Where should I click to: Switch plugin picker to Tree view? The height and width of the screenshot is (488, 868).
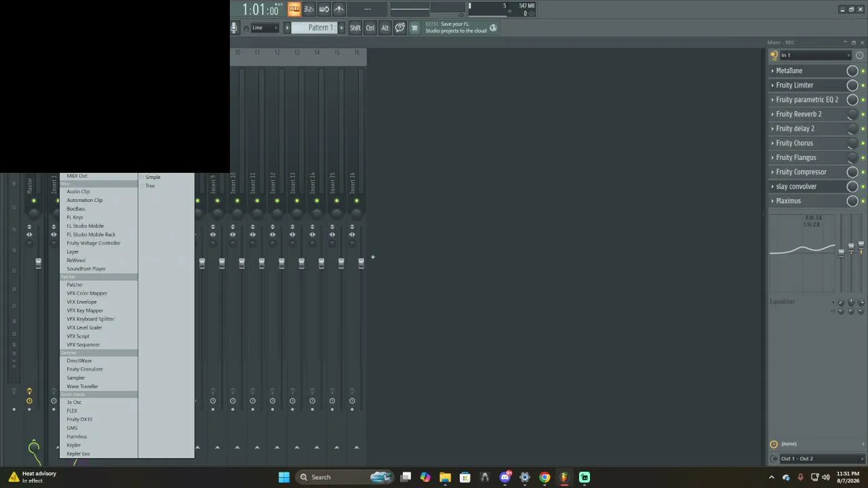coord(150,186)
